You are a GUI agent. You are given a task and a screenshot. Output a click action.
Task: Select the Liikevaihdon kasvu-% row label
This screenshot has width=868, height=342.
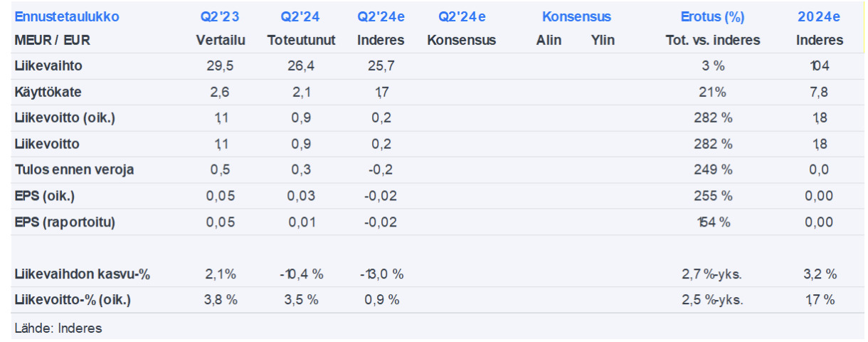(x=82, y=274)
